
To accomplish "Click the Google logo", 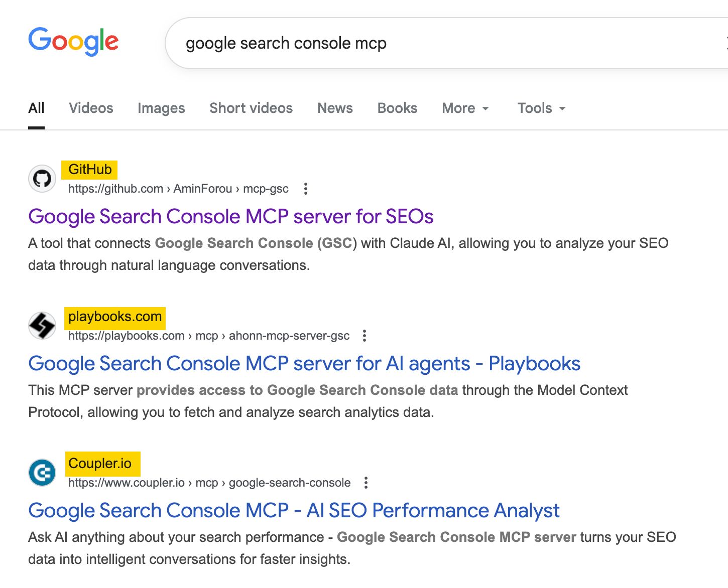I will click(x=73, y=42).
